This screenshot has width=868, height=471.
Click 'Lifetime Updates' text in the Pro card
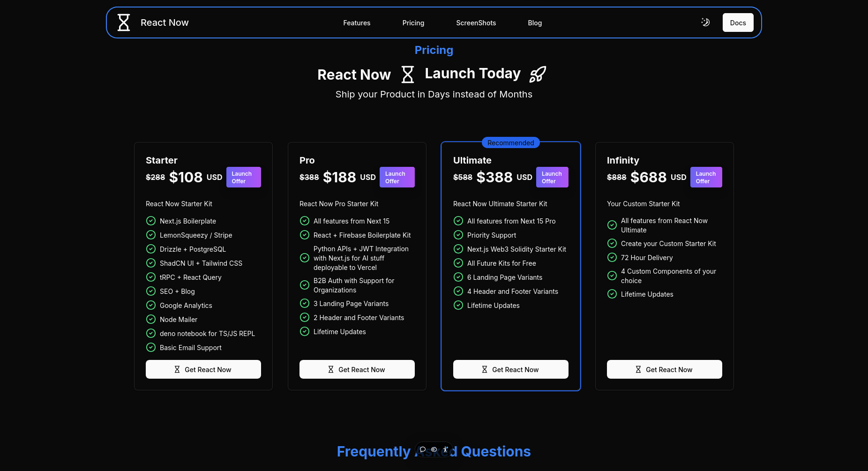(x=339, y=332)
